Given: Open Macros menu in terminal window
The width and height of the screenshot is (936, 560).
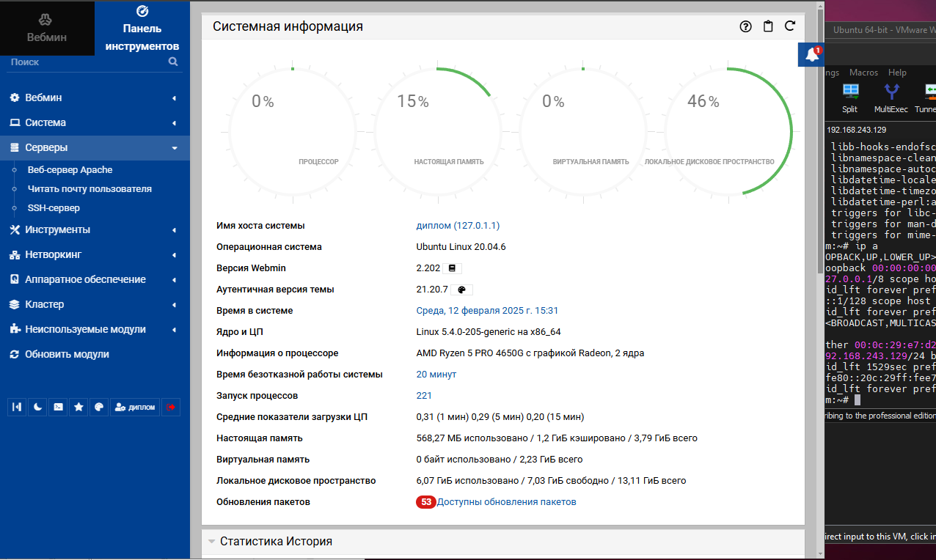Looking at the screenshot, I should click(863, 73).
